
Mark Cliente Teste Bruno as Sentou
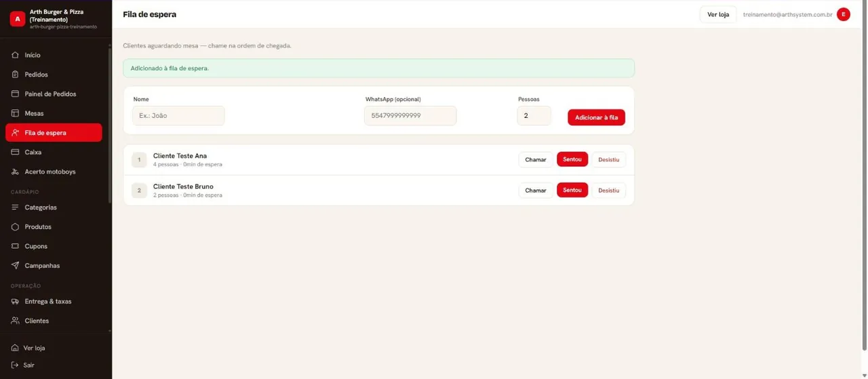coord(572,191)
